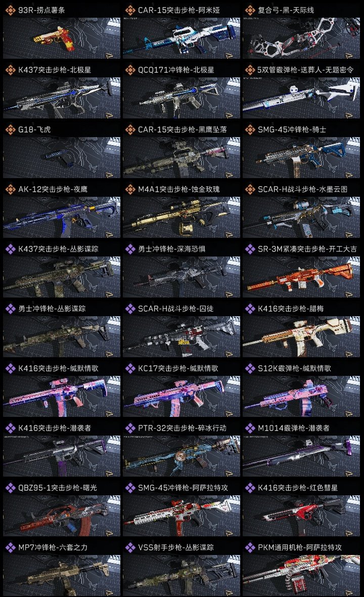Image resolution: width=364 pixels, height=597 pixels.
Task: Click orange rarity icon beside G18-飞虎
Action: pyautogui.click(x=11, y=130)
